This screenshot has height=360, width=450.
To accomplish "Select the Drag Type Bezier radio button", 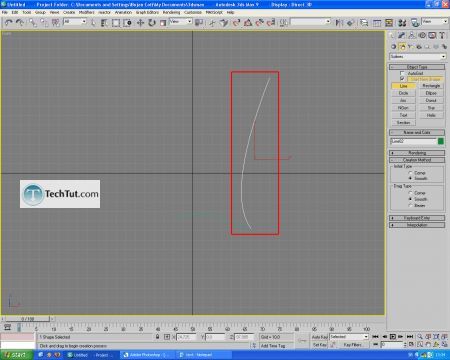I will pyautogui.click(x=410, y=206).
